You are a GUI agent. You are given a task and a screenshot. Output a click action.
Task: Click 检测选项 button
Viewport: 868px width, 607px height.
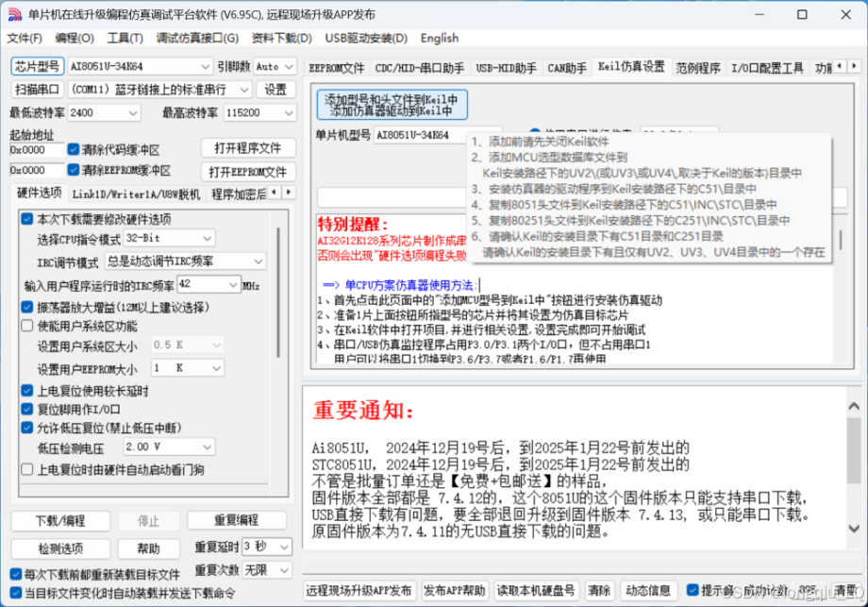[x=60, y=548]
